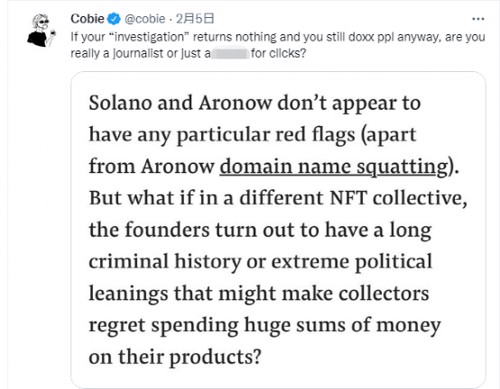Open the three-dot more options menu
Viewport: 500px width, 389px height.
478,19
